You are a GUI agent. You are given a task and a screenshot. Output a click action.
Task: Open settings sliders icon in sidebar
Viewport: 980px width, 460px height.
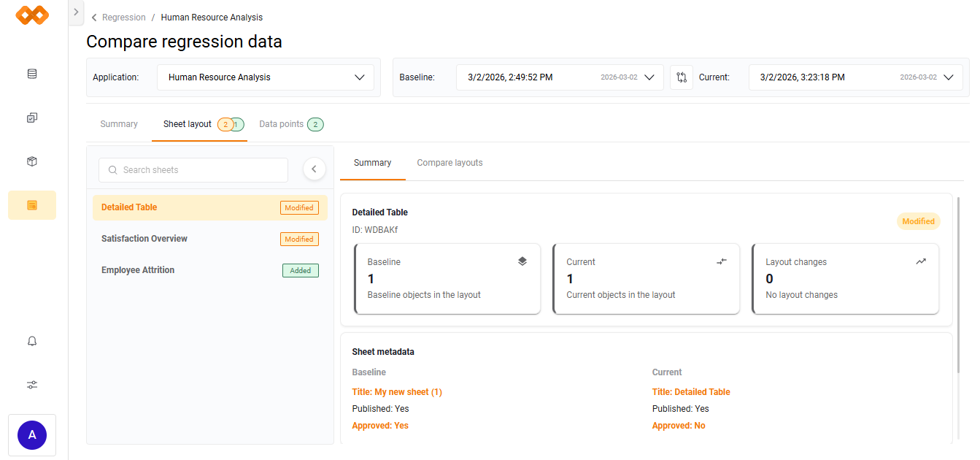coord(32,385)
